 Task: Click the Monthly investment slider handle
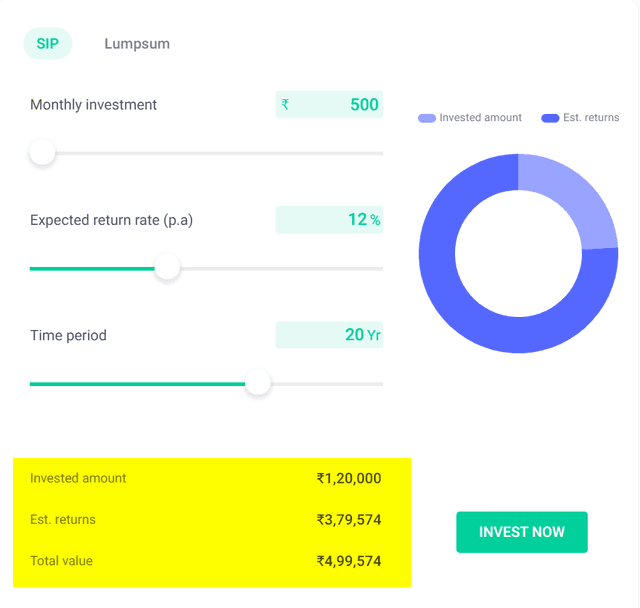click(x=42, y=153)
